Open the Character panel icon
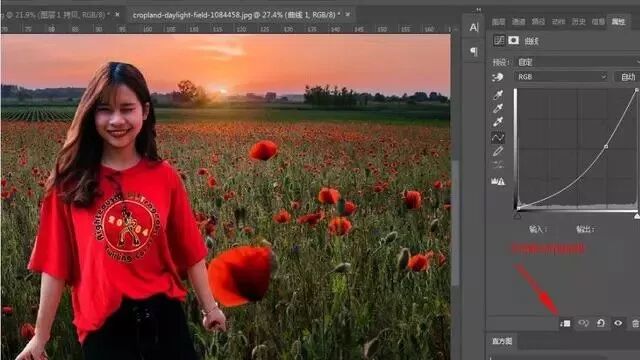Image resolution: width=640 pixels, height=360 pixels. click(x=473, y=28)
